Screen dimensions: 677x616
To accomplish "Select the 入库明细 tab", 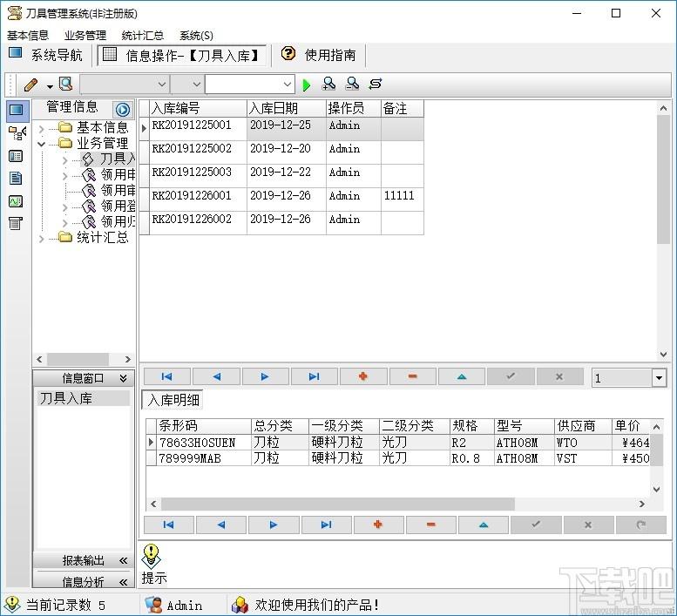I will pyautogui.click(x=173, y=400).
